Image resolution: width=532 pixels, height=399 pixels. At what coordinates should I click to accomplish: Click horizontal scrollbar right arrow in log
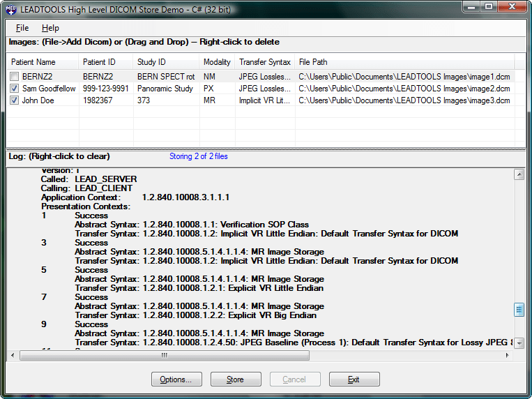[x=507, y=355]
